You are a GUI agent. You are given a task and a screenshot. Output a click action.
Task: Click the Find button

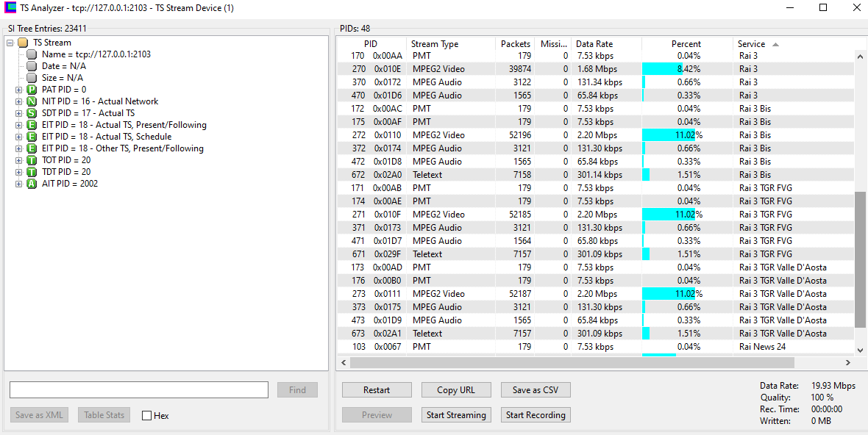pos(297,389)
